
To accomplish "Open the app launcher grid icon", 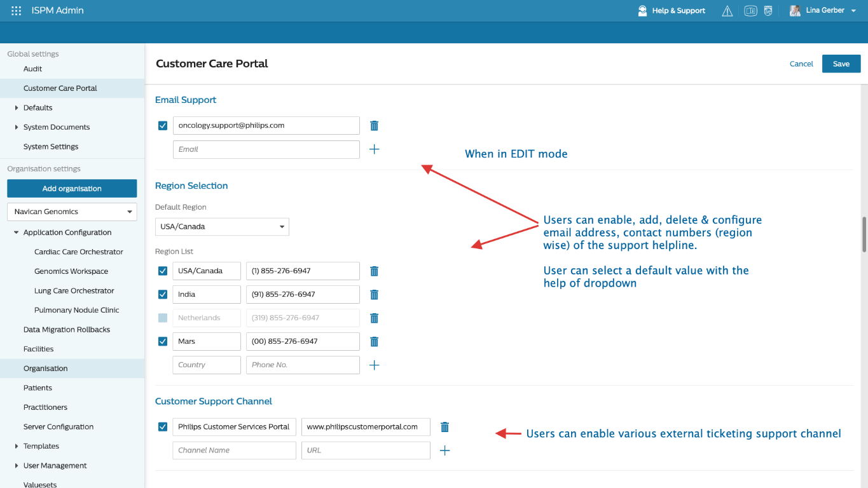I will pyautogui.click(x=17, y=11).
